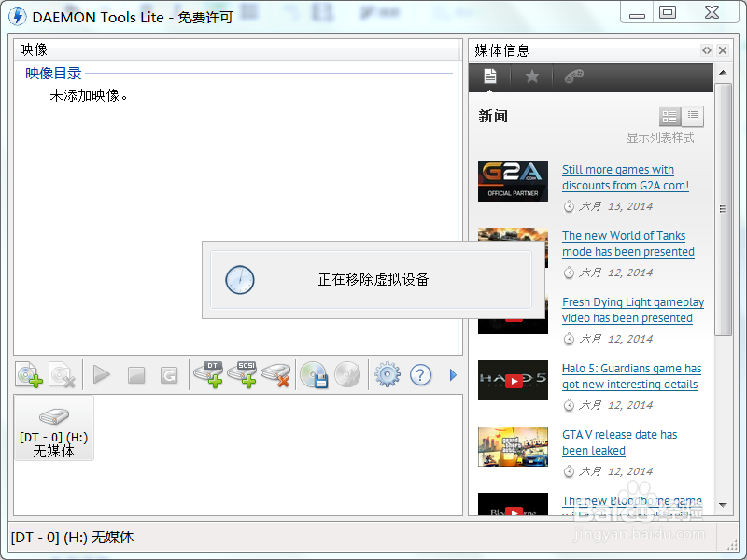This screenshot has width=747, height=560.
Task: Click the '映像目录' catalog header
Action: (53, 74)
